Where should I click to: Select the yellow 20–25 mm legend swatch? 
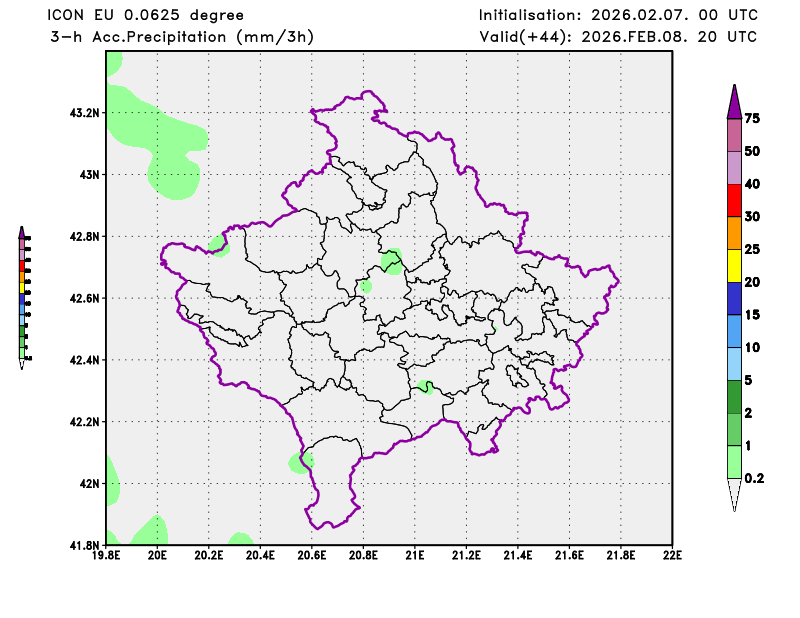[x=734, y=265]
